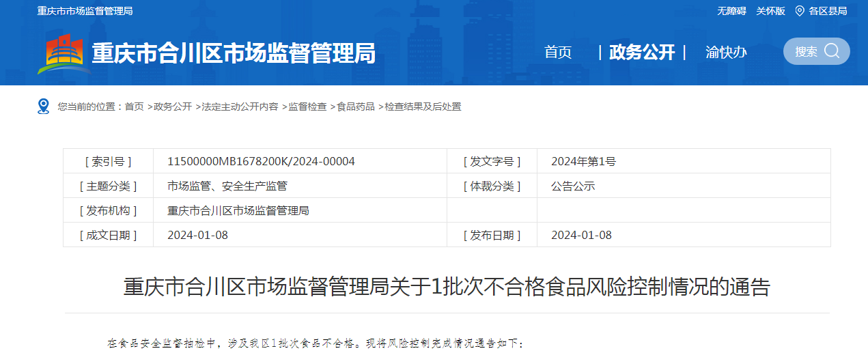Click the blue location marker before breadcrumb
This screenshot has width=868, height=353.
(x=44, y=106)
